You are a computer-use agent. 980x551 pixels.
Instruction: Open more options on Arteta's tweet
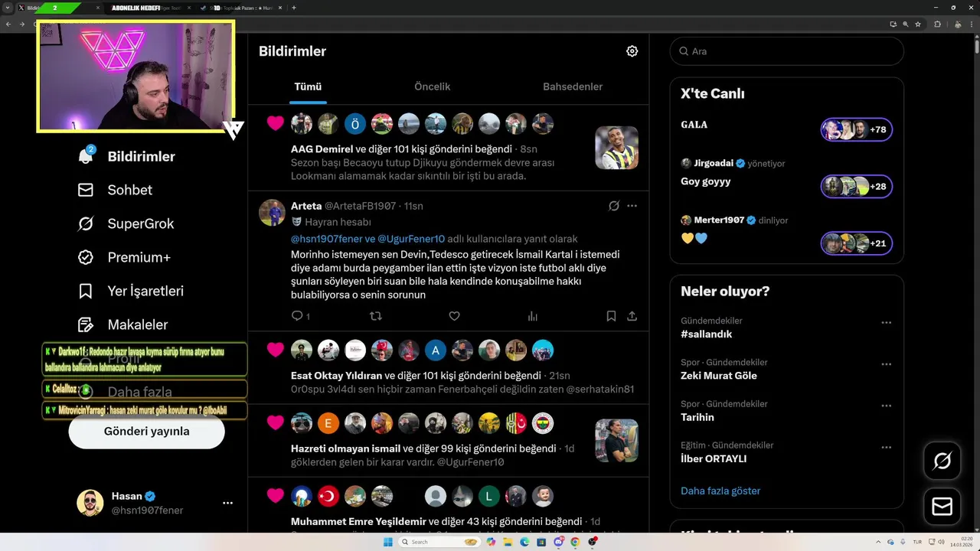(632, 206)
